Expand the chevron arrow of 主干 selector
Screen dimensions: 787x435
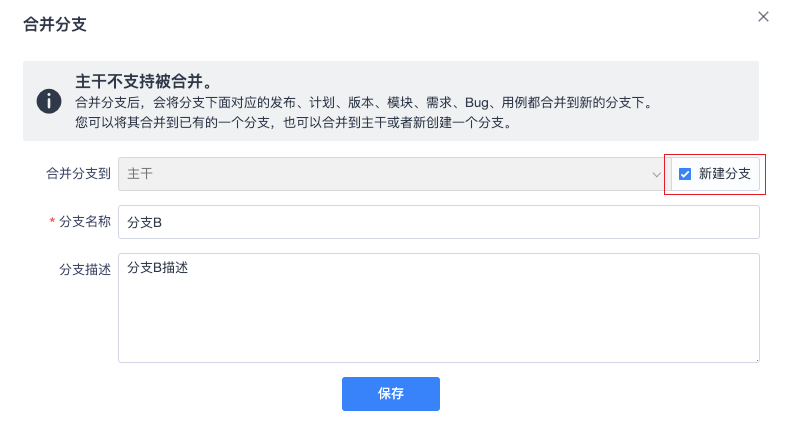click(x=656, y=175)
